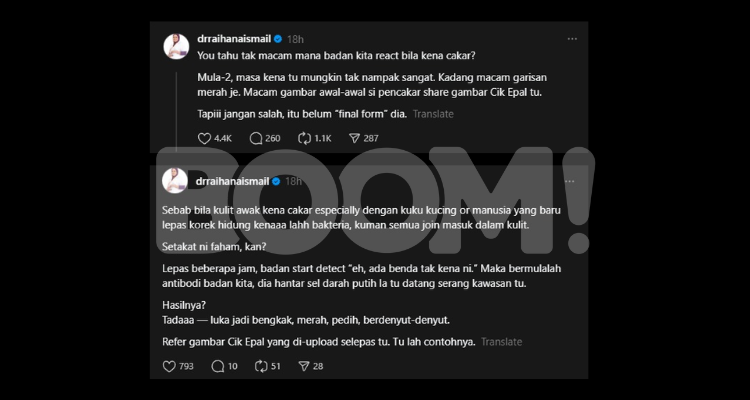Open drraihanaismail username on the second post

tap(232, 181)
